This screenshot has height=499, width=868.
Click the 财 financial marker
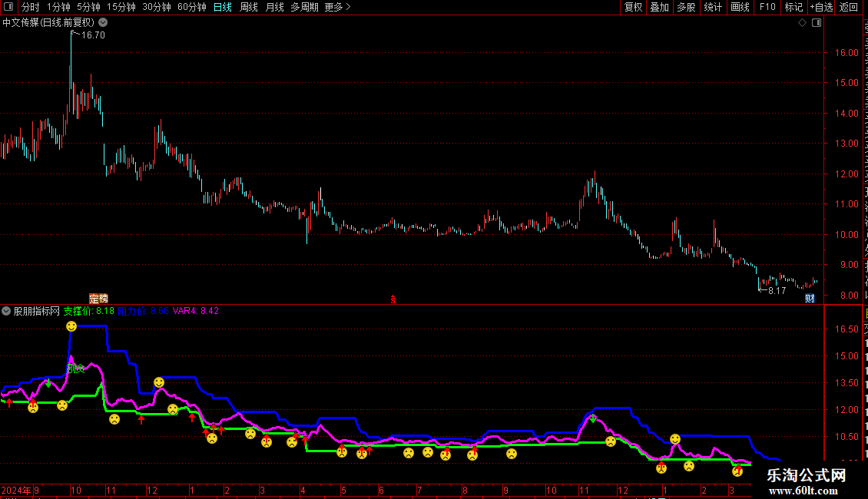810,299
